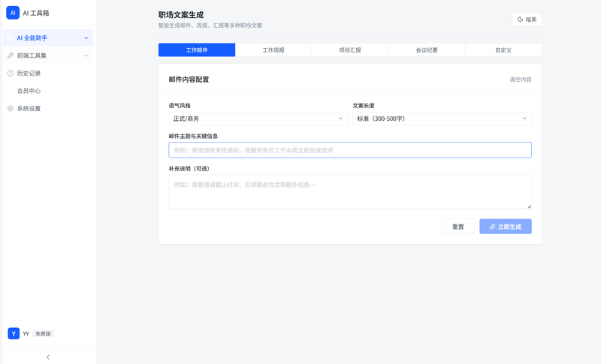Click the gear icon beside 系统设置
Image resolution: width=601 pixels, height=364 pixels.
[11, 108]
